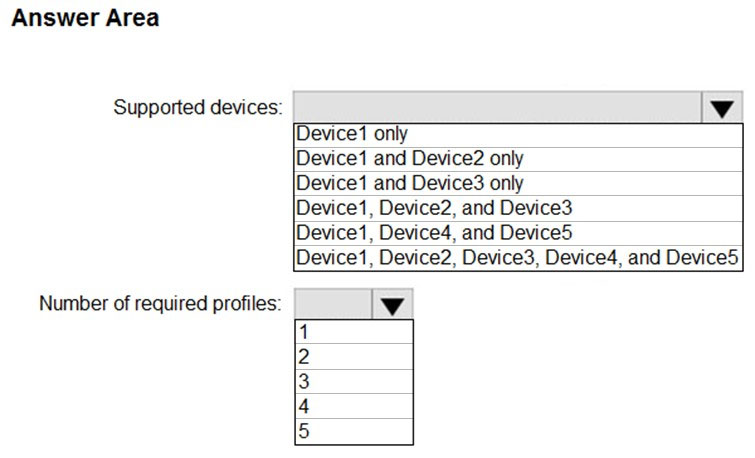Choose 'Device1 and Device2 only'
The width and height of the screenshot is (755, 458).
click(x=518, y=159)
